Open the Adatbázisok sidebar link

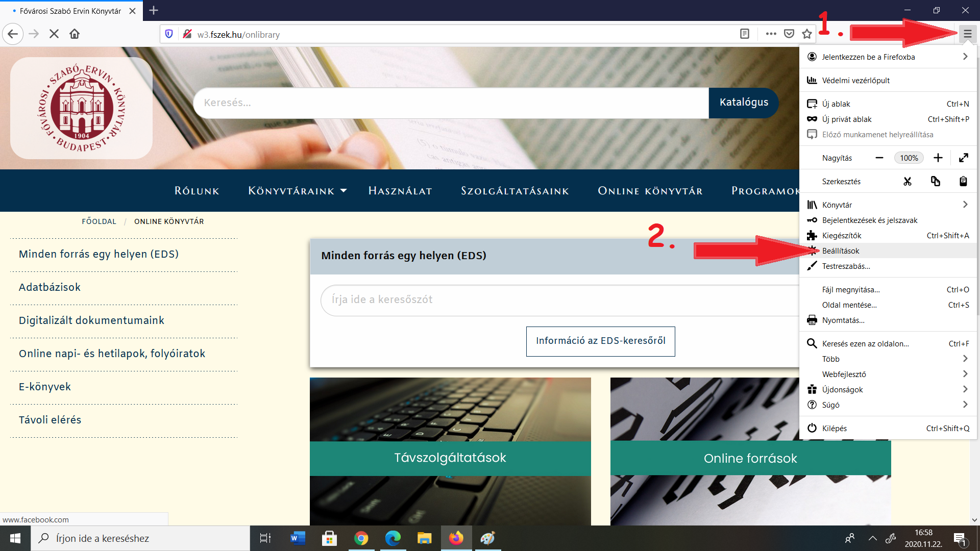[50, 287]
